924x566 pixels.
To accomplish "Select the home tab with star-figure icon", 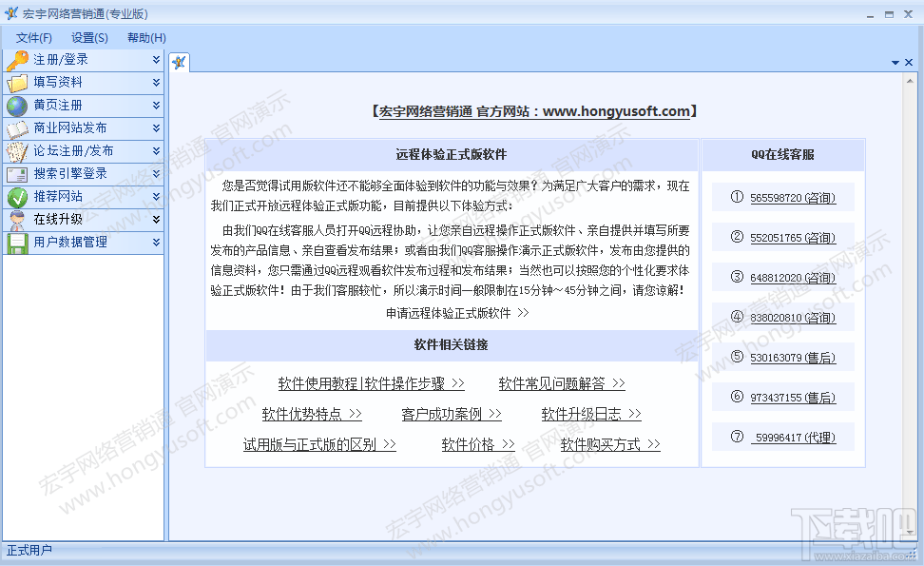I will pyautogui.click(x=179, y=62).
